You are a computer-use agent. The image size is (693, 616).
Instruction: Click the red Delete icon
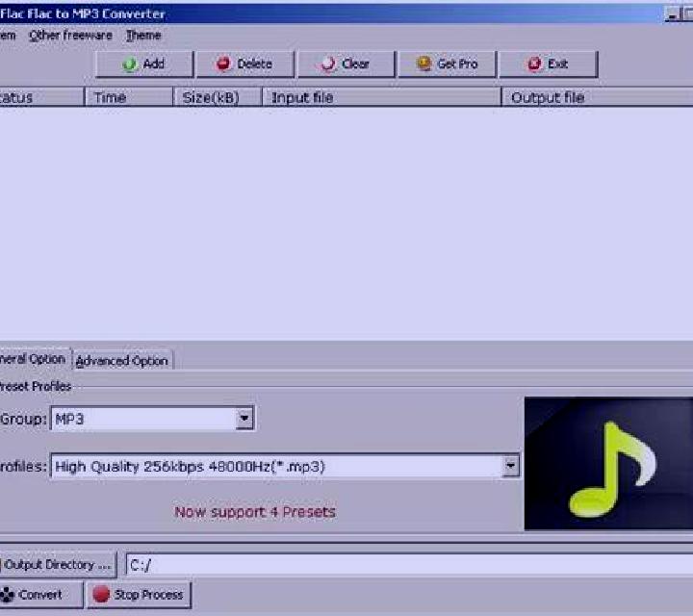tap(223, 64)
